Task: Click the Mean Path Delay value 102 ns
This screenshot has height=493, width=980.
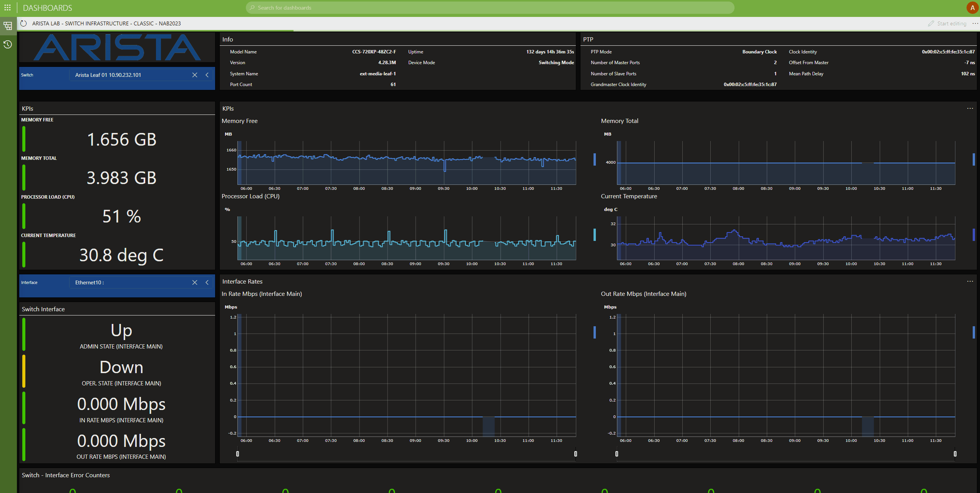Action: click(968, 73)
